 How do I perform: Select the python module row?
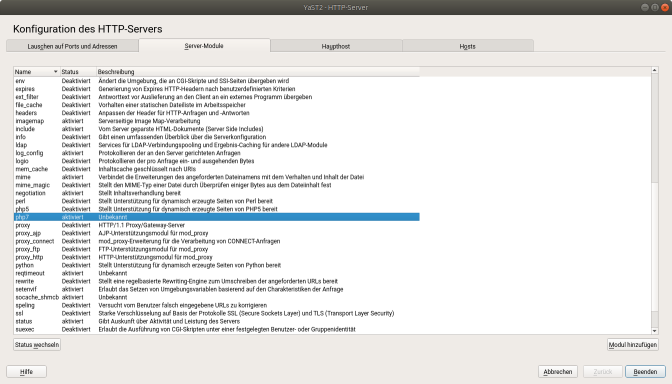[x=216, y=265]
